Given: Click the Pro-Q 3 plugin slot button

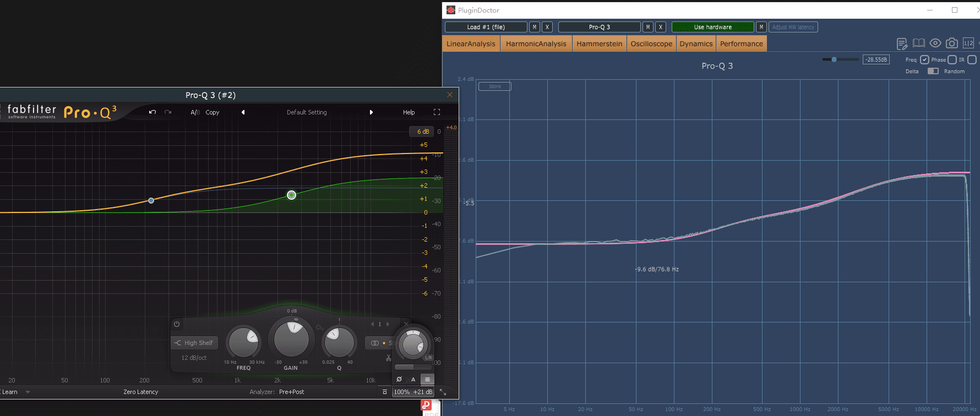Looking at the screenshot, I should tap(600, 27).
